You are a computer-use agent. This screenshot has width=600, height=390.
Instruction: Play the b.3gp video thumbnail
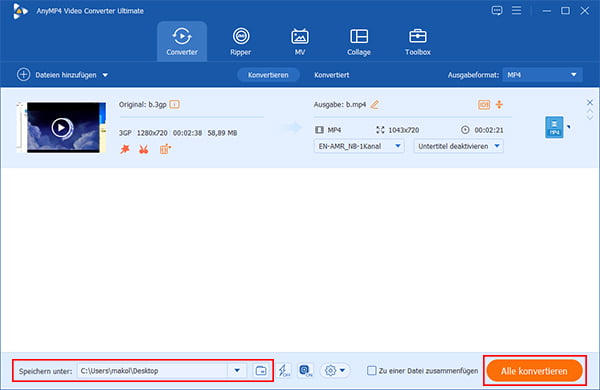(x=61, y=128)
